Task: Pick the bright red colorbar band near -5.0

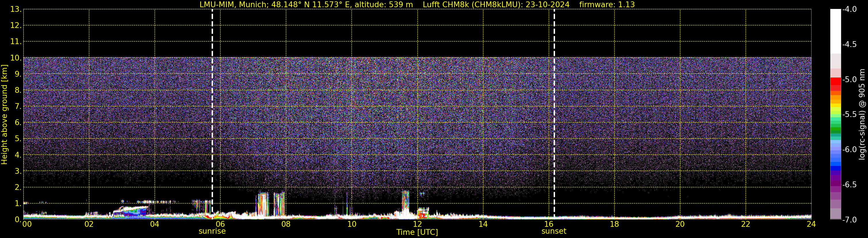Action: (836, 81)
